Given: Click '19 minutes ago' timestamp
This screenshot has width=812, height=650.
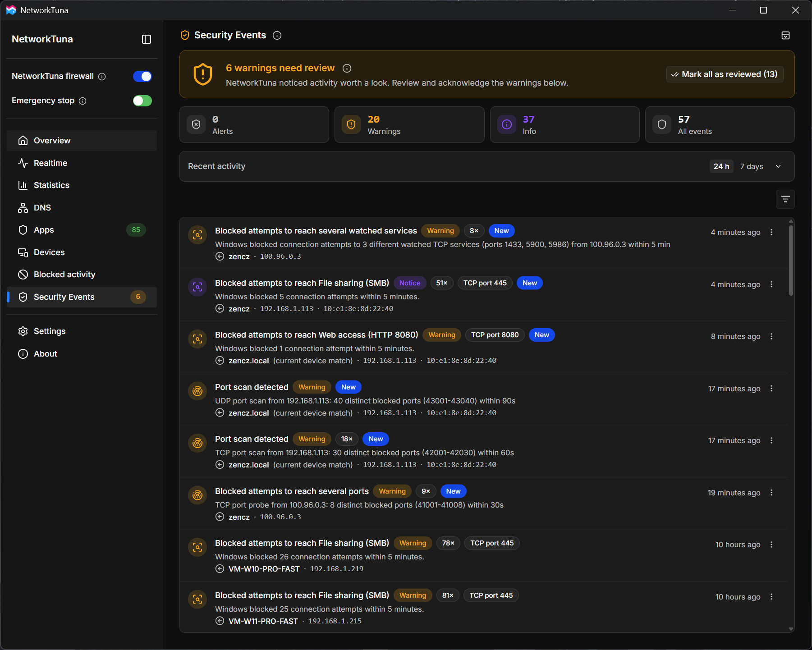Looking at the screenshot, I should [734, 493].
